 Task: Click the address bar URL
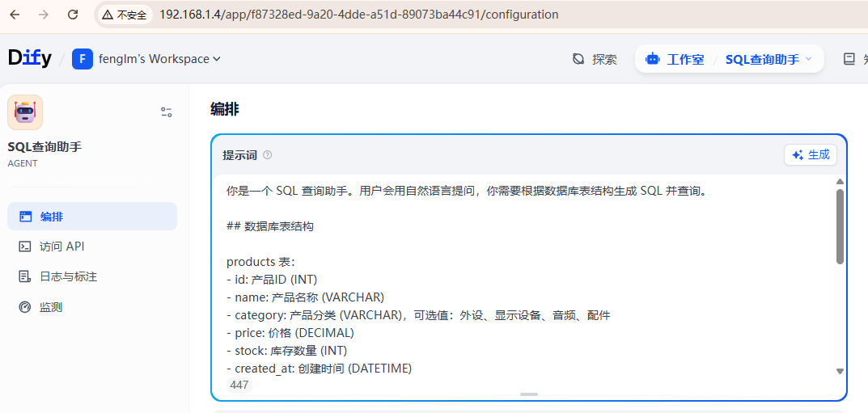(358, 15)
